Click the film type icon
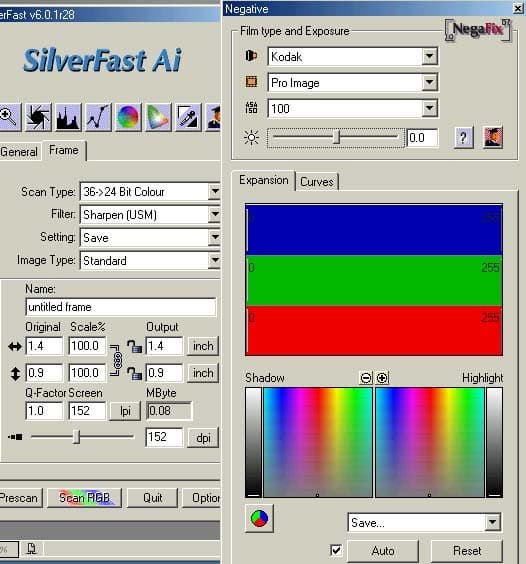Image resolution: width=526 pixels, height=564 pixels. coord(251,82)
